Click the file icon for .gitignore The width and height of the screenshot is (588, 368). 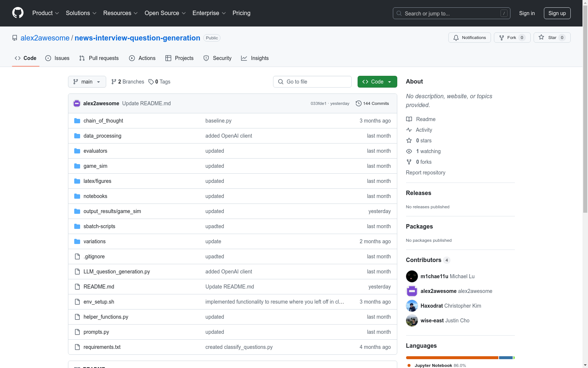coord(77,256)
